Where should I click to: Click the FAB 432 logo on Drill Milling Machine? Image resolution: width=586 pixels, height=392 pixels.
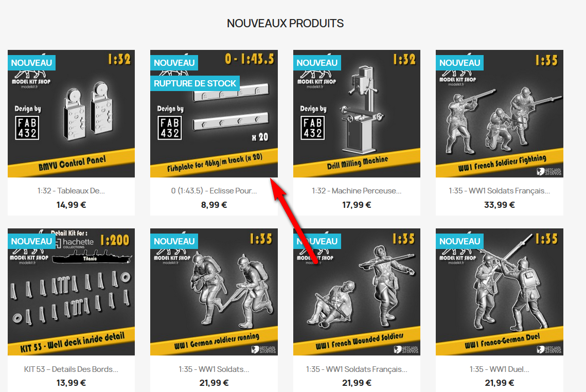312,128
